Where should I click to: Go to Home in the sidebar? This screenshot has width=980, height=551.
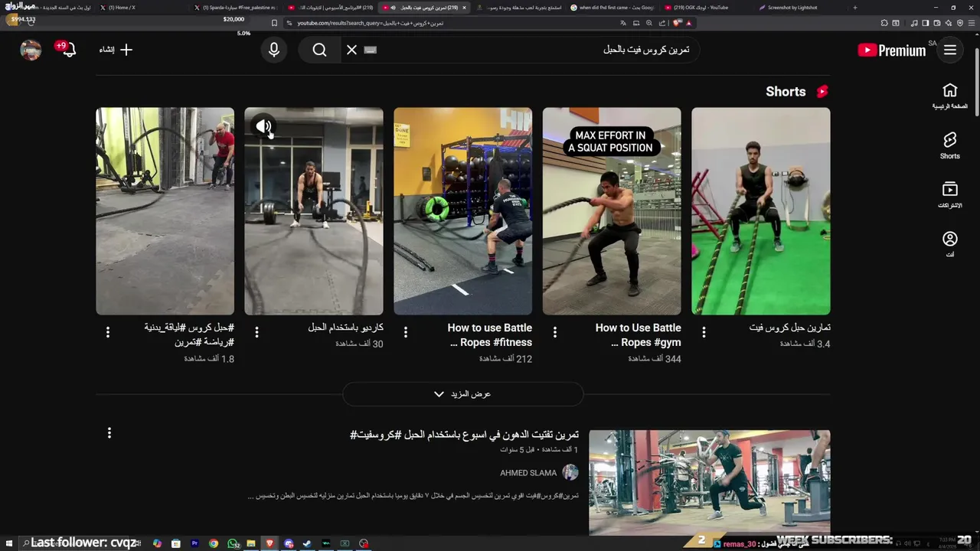(950, 96)
